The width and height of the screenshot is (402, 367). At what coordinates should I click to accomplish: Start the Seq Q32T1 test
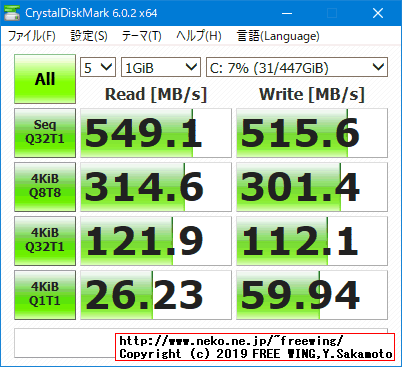(45, 133)
